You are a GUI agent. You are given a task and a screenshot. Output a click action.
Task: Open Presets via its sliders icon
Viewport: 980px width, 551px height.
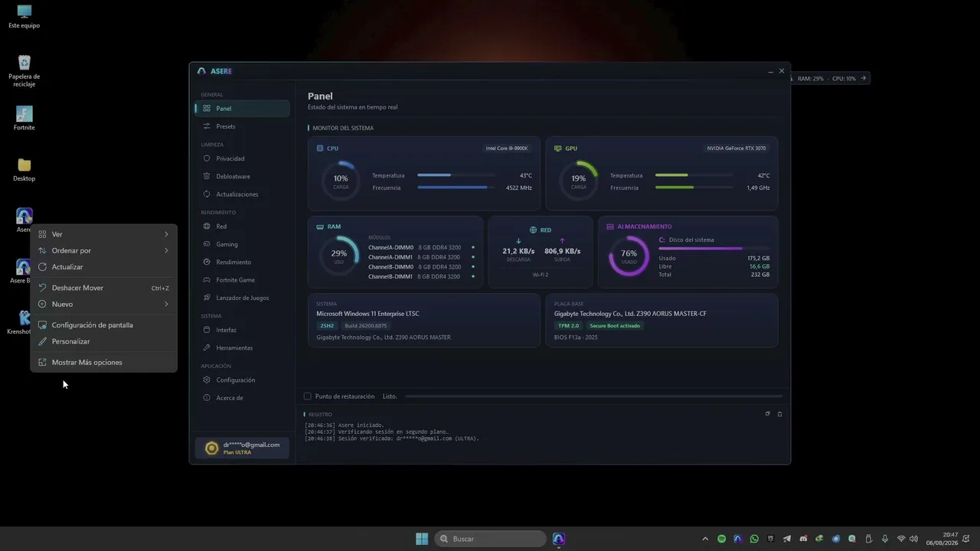click(207, 126)
